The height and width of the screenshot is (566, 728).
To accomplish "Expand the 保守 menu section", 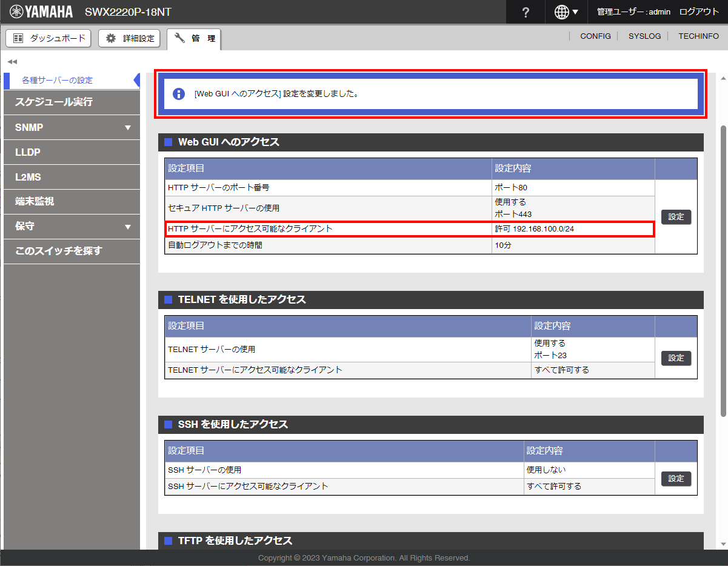I will (x=127, y=227).
